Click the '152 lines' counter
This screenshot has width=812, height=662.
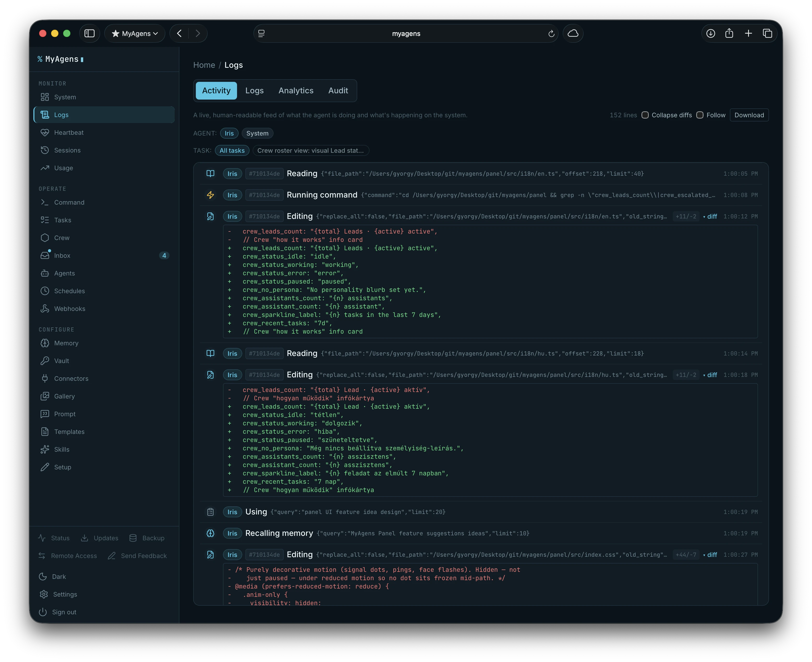click(623, 115)
